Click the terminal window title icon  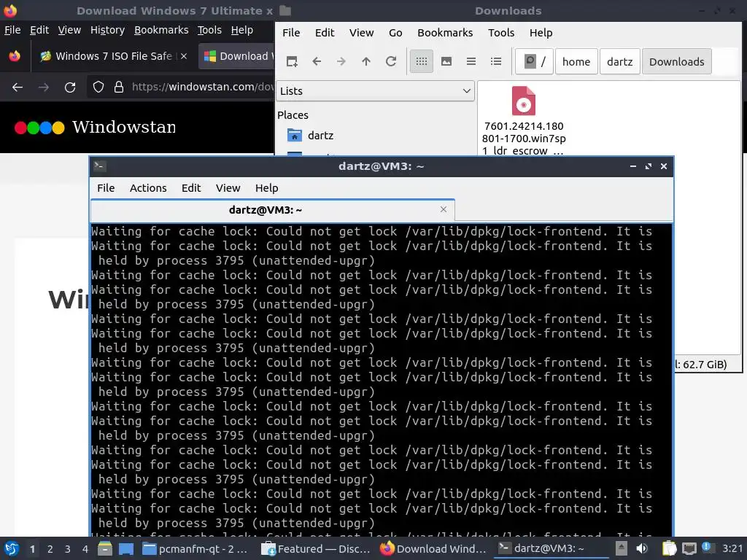(x=99, y=166)
